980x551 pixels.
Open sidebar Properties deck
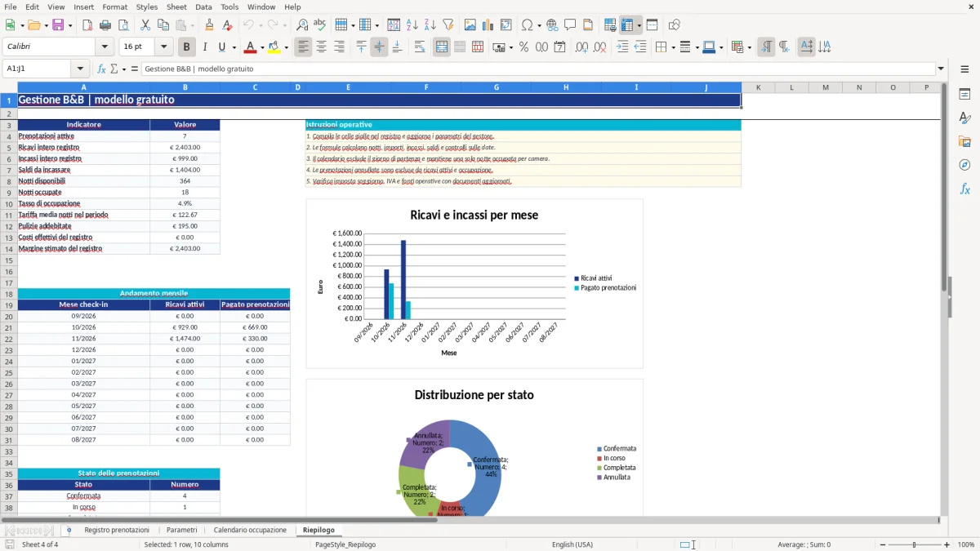point(964,95)
